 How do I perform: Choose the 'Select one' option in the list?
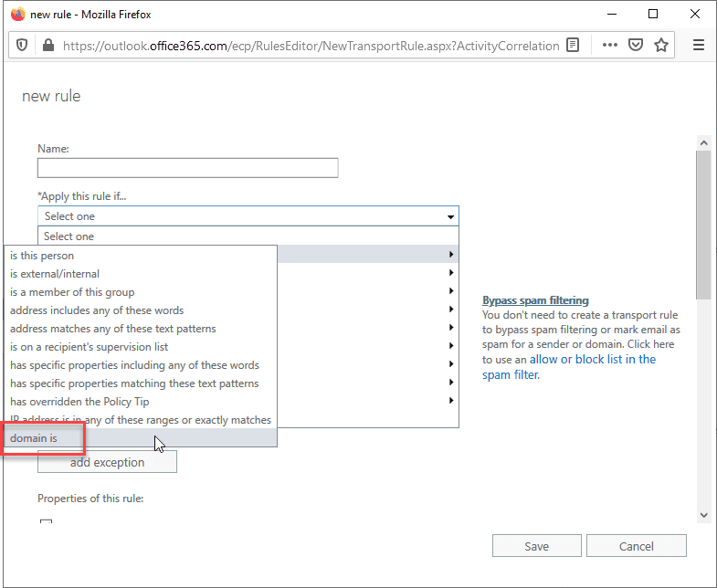tap(248, 236)
